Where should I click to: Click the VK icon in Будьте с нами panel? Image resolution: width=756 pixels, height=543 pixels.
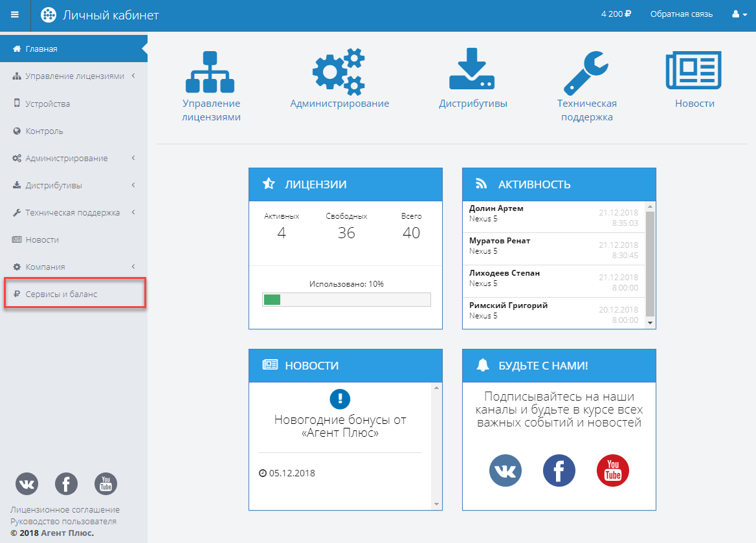pos(506,471)
